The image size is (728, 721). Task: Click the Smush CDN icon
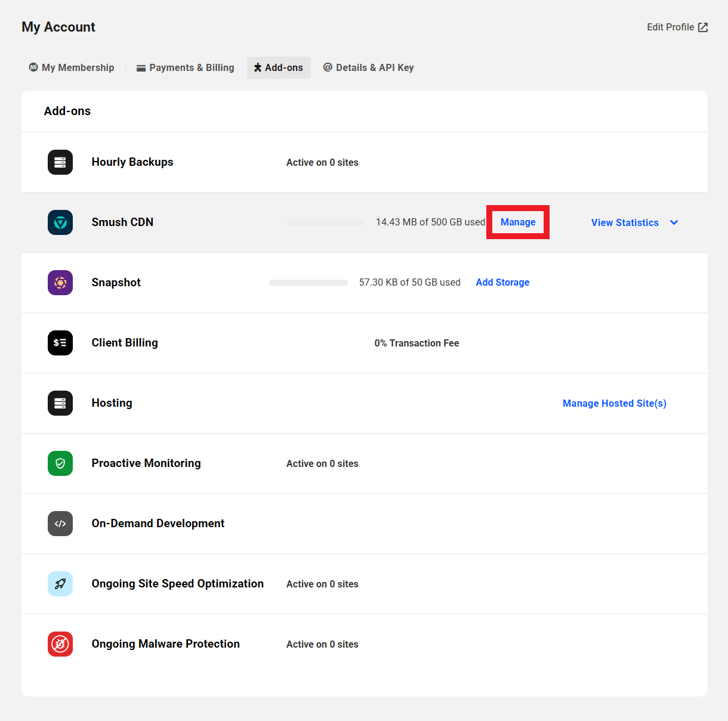60,222
